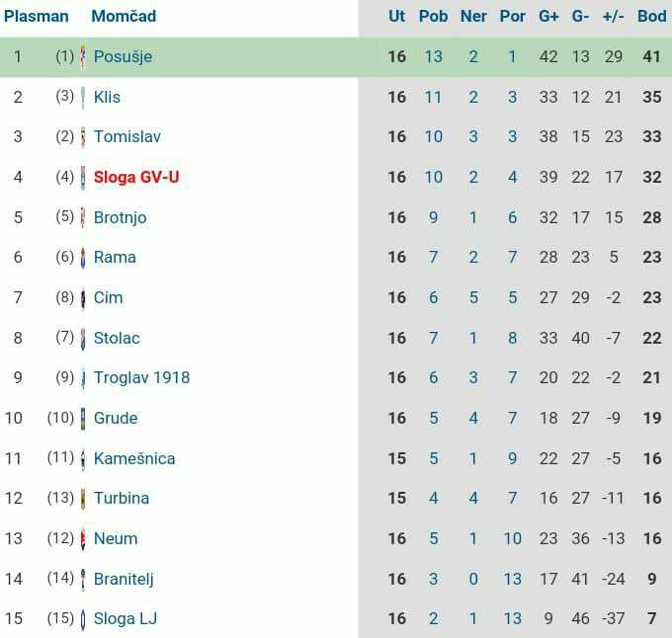Screen dimensions: 672x638
Task: Click the Plasman column header
Action: [37, 16]
